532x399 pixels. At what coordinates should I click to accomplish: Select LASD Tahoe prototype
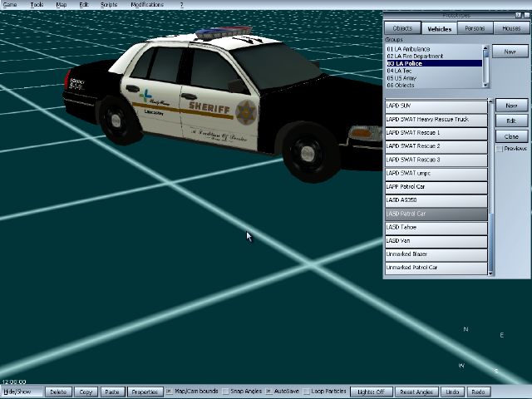click(436, 228)
